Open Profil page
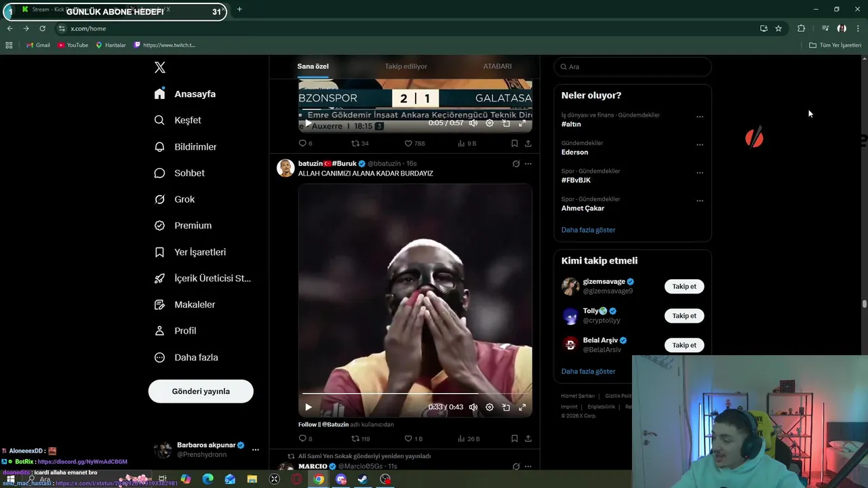 point(175,331)
